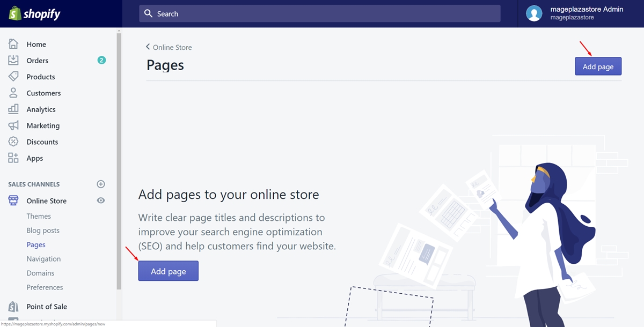Click the Marketing megaphone icon
Viewport: 644px width, 327px height.
tap(13, 125)
